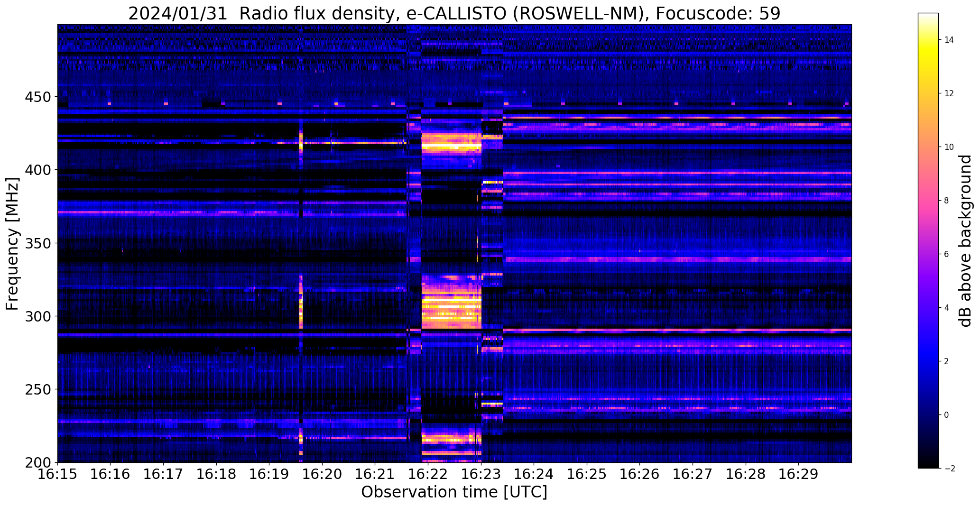Click the 'dB above background' colorbar label
Image resolution: width=980 pixels, height=506 pixels.
pyautogui.click(x=965, y=241)
